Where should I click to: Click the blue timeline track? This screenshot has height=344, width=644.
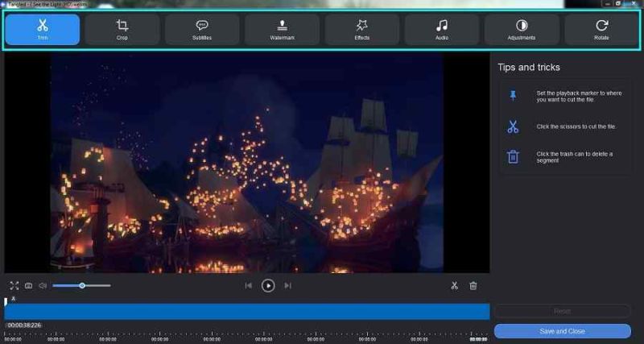(246, 311)
